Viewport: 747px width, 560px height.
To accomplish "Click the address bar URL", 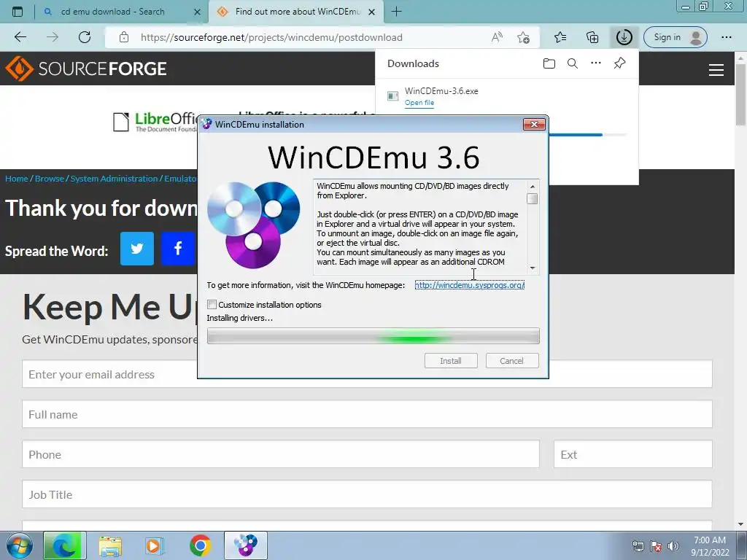I will pos(271,37).
